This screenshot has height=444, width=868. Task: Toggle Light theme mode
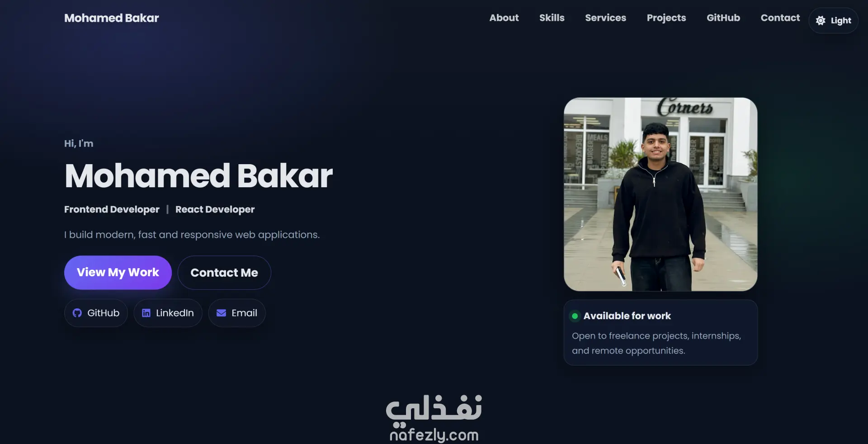(x=833, y=20)
